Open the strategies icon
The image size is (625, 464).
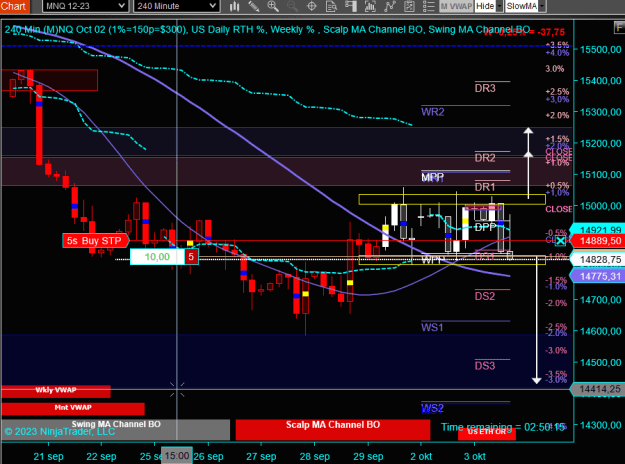pyautogui.click(x=409, y=6)
